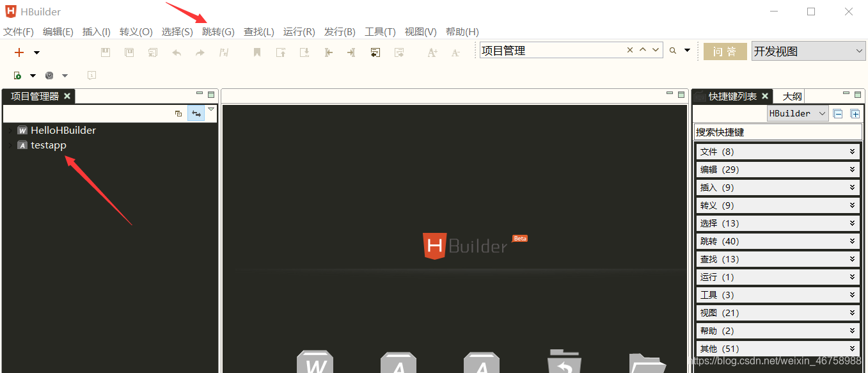
Task: Click the Save toolbar icon
Action: click(x=106, y=52)
